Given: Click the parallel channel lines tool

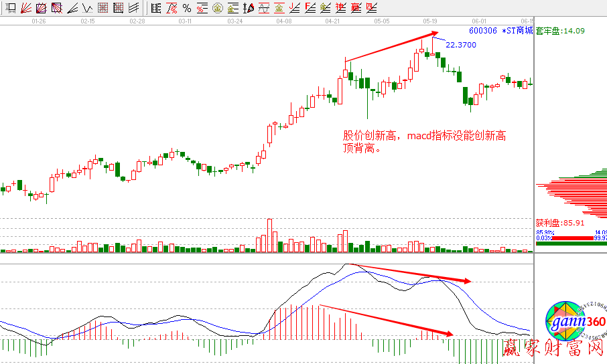Looking at the screenshot, I should [x=134, y=8].
